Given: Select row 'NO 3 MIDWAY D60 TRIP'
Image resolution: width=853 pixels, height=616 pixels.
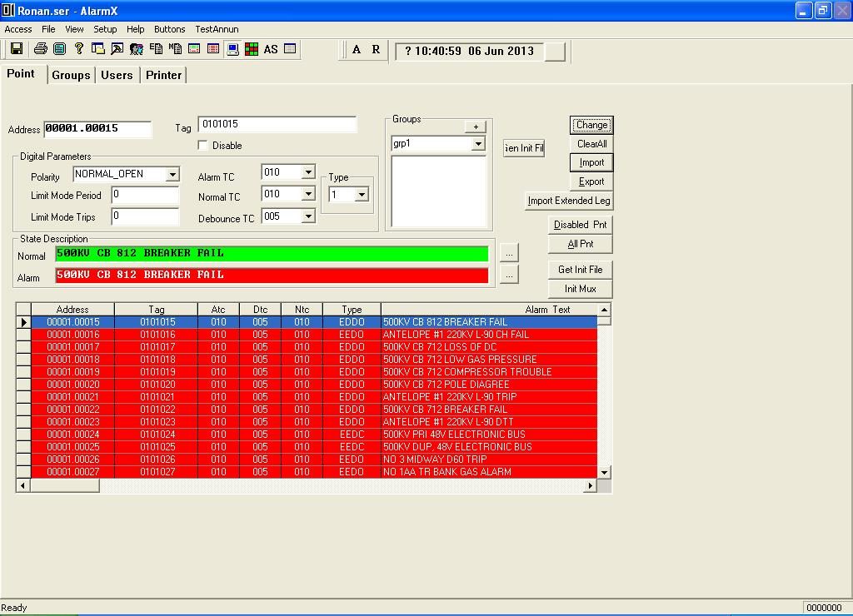Looking at the screenshot, I should click(x=314, y=460).
